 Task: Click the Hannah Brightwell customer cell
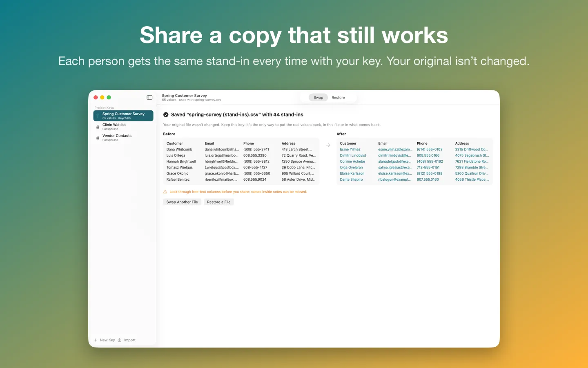[x=181, y=162]
